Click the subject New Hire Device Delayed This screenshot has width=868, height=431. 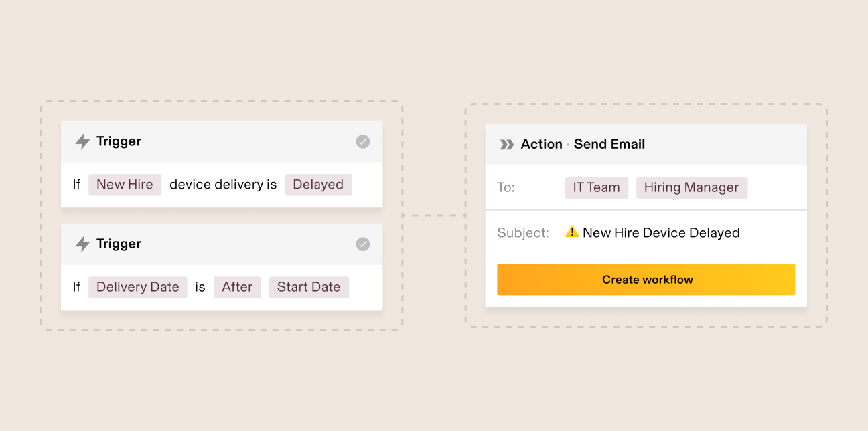tap(661, 233)
